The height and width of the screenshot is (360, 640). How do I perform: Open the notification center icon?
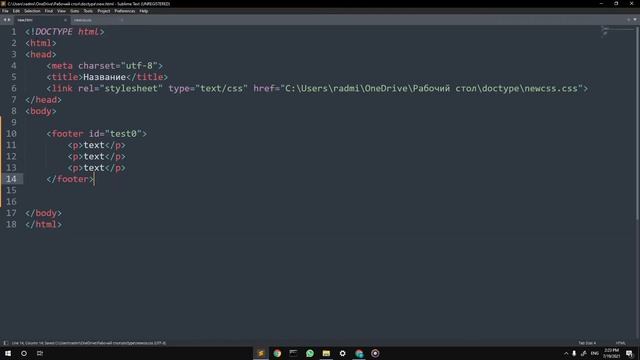[629, 353]
